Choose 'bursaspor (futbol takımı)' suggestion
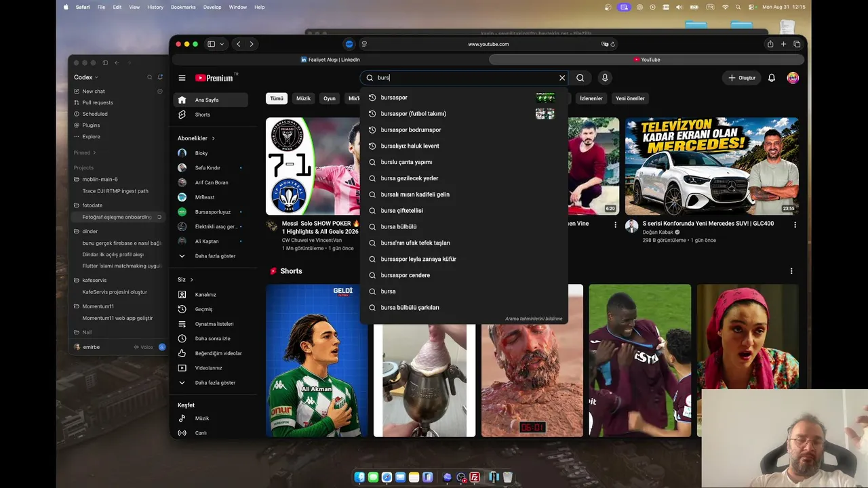868x488 pixels. (x=464, y=114)
